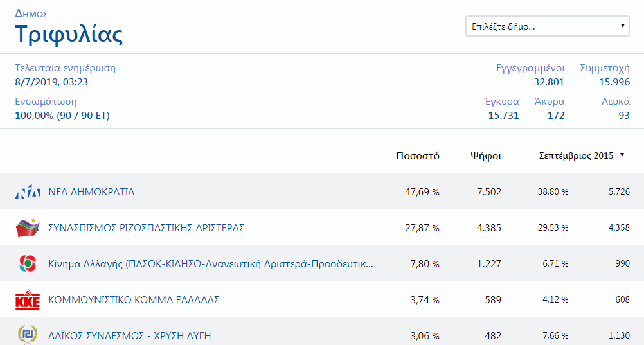Image resolution: width=644 pixels, height=345 pixels.
Task: Click the 38,80 % 2015 percentage
Action: click(553, 192)
